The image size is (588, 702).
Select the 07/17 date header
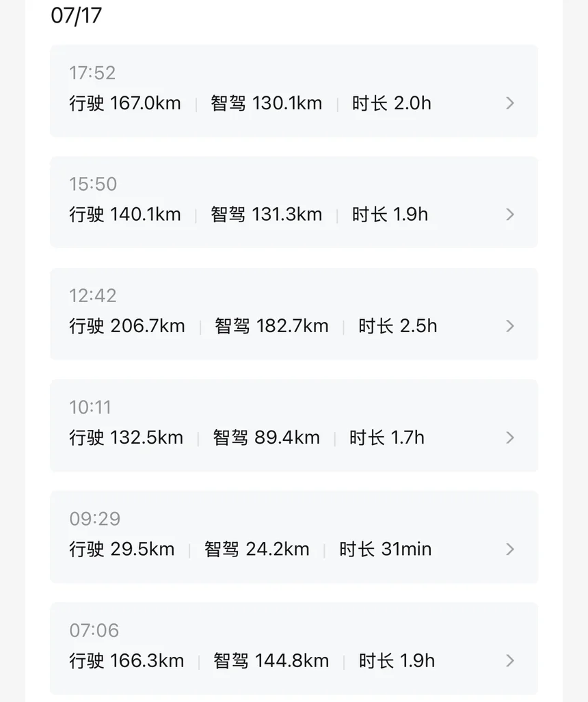coord(76,16)
